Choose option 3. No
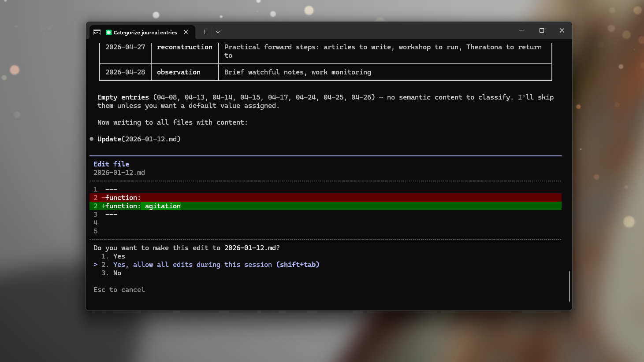 (x=111, y=273)
